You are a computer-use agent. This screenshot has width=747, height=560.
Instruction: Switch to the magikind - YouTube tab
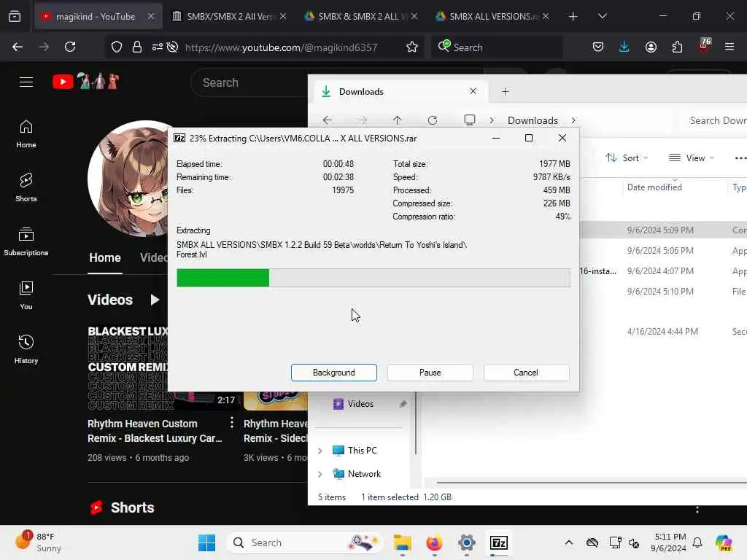pos(96,16)
